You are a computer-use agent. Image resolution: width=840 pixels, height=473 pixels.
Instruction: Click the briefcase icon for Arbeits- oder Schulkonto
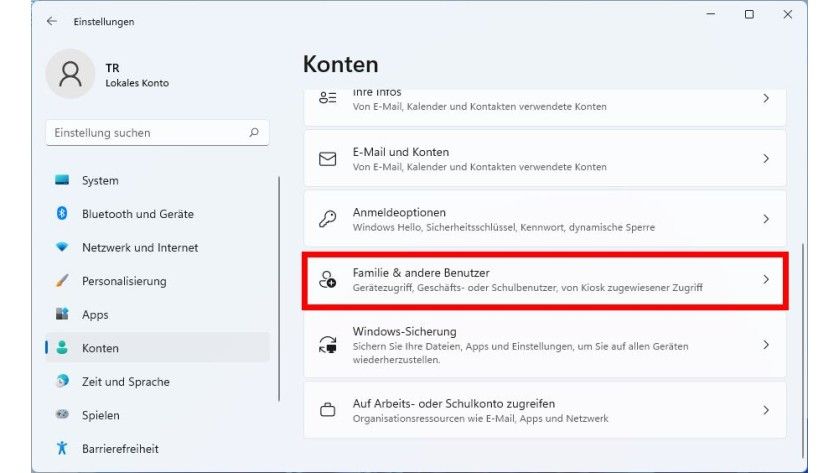point(327,410)
